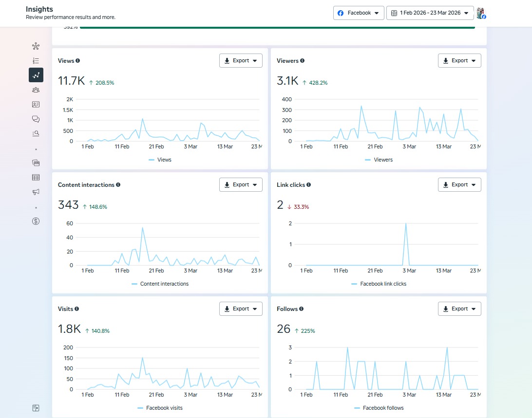Click the calendar icon in date selector

[x=394, y=13]
